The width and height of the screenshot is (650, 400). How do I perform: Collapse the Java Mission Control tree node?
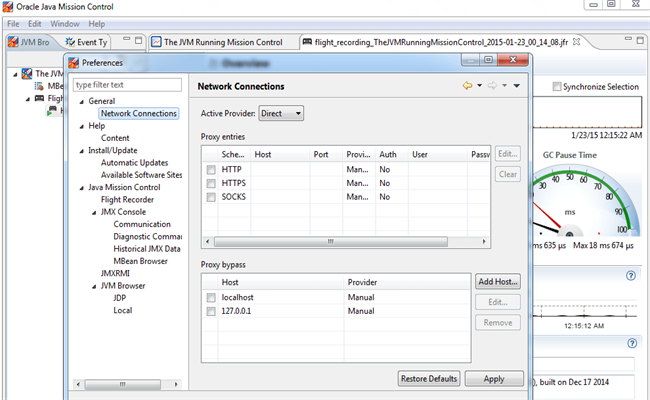(x=79, y=187)
